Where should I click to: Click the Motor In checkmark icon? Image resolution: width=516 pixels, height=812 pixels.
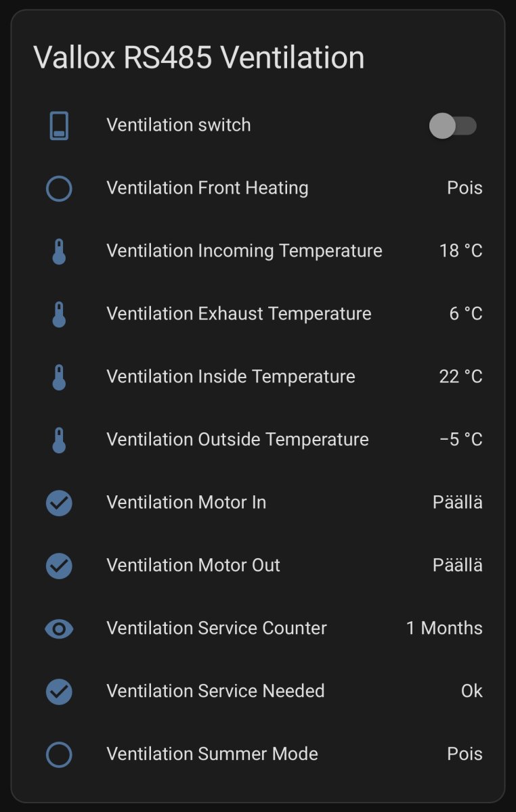(x=59, y=503)
